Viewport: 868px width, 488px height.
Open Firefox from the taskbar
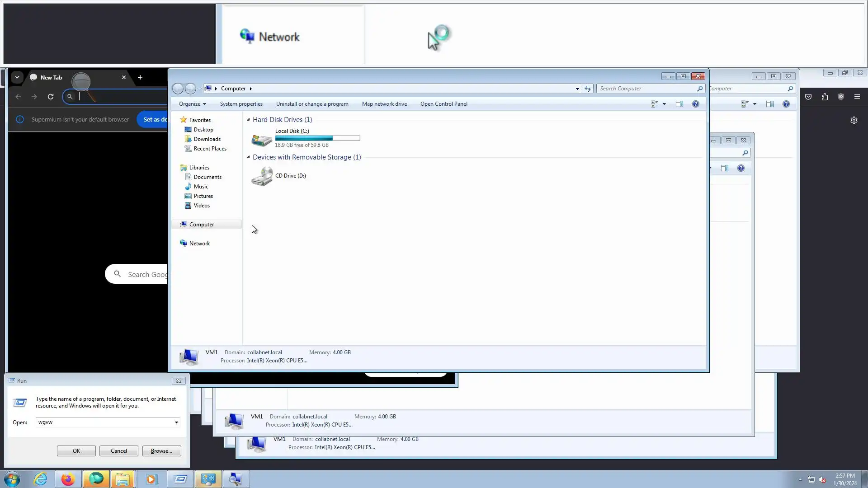tap(68, 479)
